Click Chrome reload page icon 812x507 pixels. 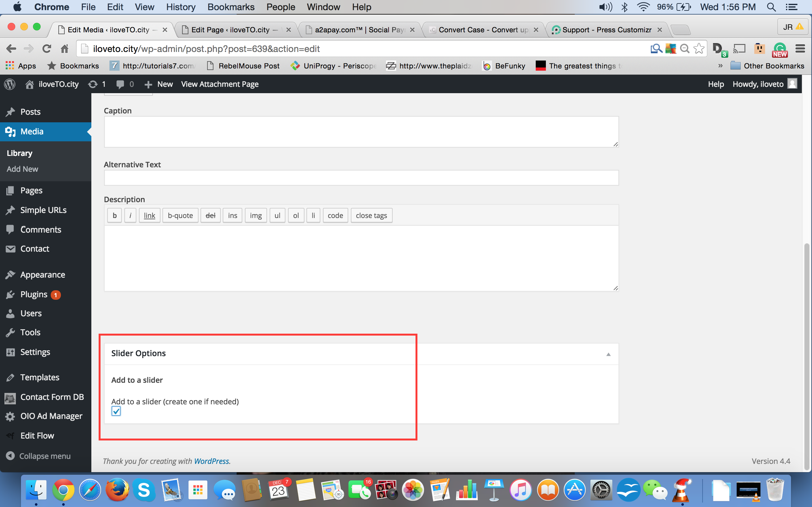point(47,49)
